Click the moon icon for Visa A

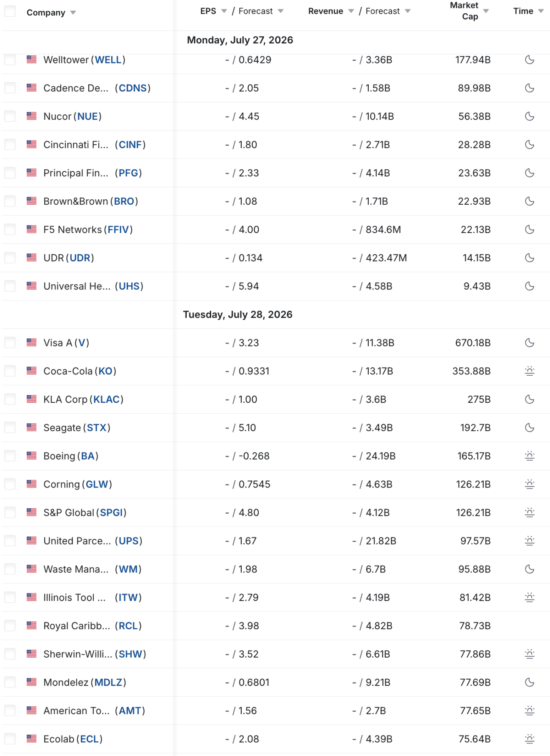point(529,342)
